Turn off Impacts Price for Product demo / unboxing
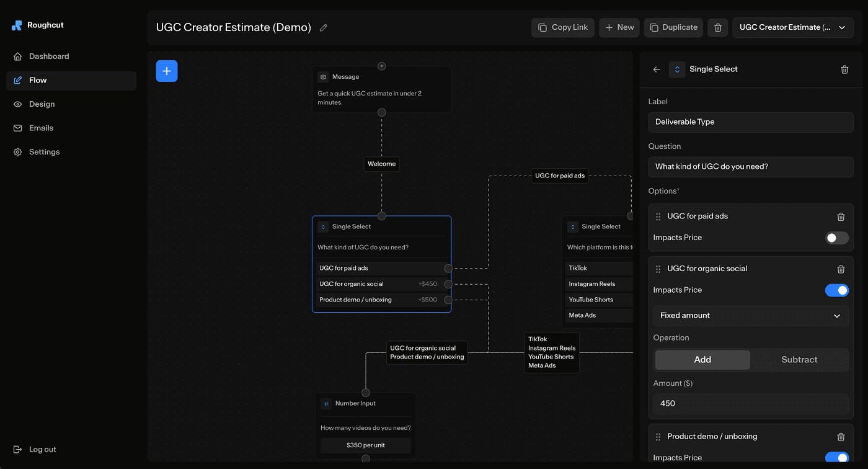This screenshot has height=469, width=868. point(836,457)
